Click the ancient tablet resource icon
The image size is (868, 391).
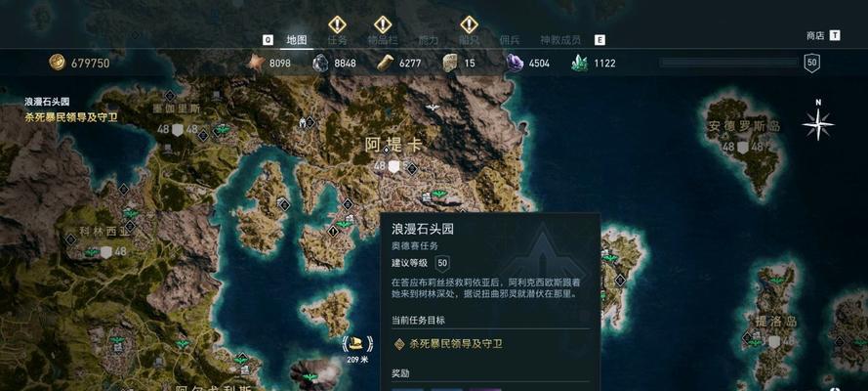(x=450, y=63)
